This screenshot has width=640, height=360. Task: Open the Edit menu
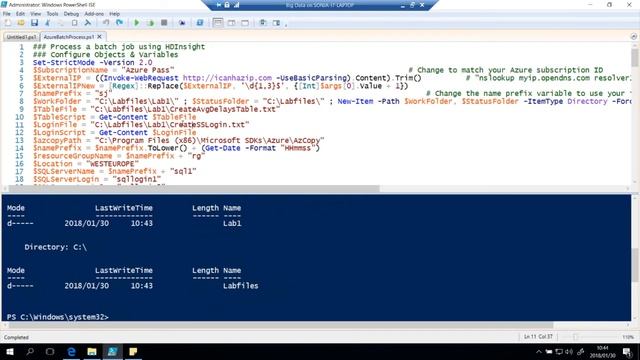coord(20,14)
